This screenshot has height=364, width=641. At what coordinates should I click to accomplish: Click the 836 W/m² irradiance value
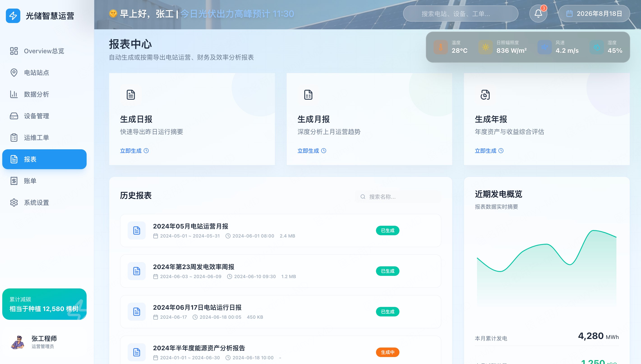512,51
